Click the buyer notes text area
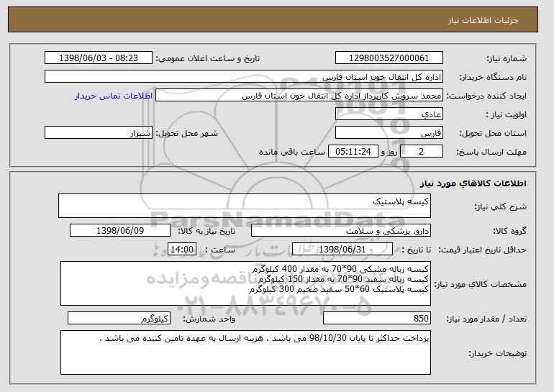Image resolution: width=554 pixels, height=392 pixels. [245, 352]
